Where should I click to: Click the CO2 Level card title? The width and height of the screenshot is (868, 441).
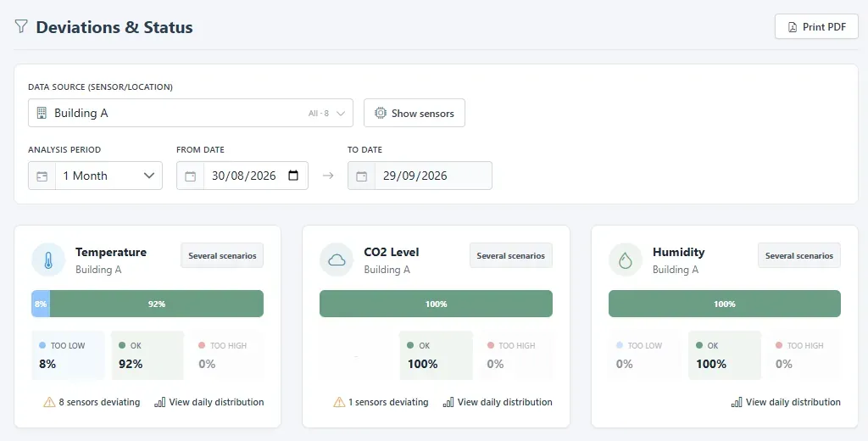392,252
